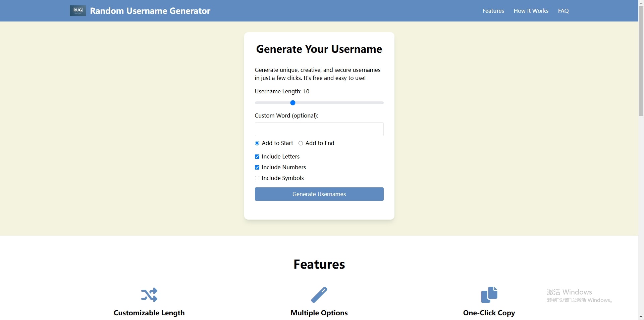Click the Include Letters label text
Viewport: 644px width, 320px height.
(x=281, y=156)
